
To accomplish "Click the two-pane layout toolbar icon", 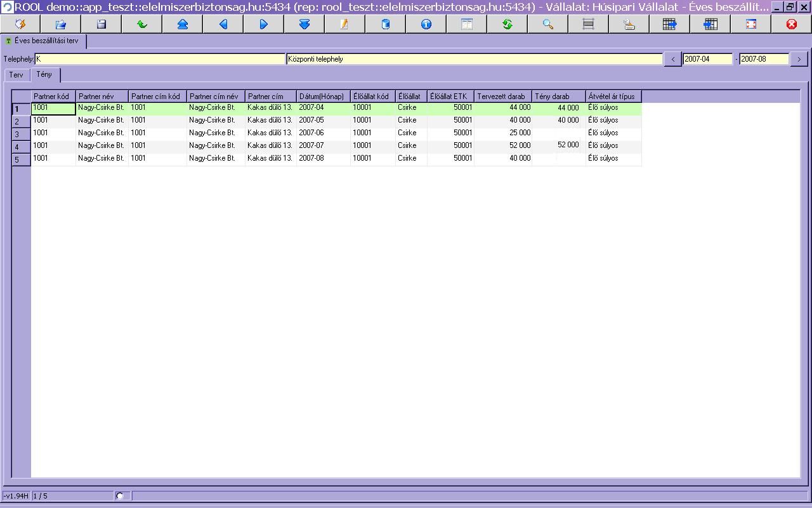I will pos(467,24).
